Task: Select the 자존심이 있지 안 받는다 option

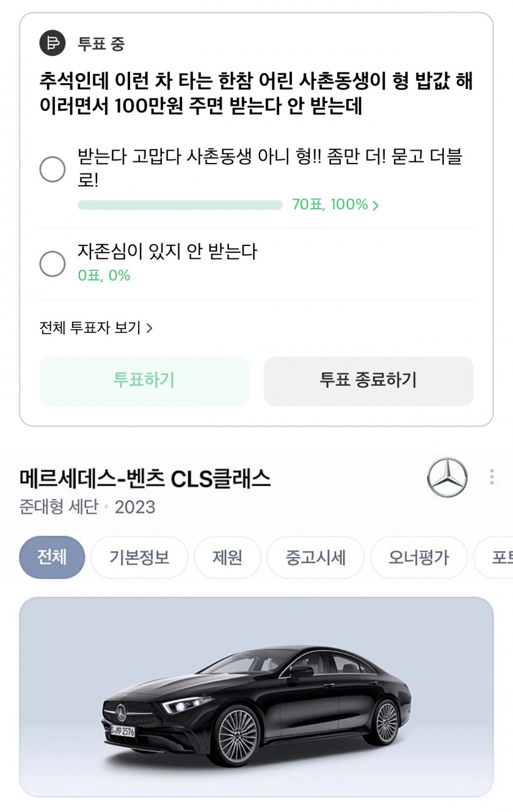Action: pos(53,264)
